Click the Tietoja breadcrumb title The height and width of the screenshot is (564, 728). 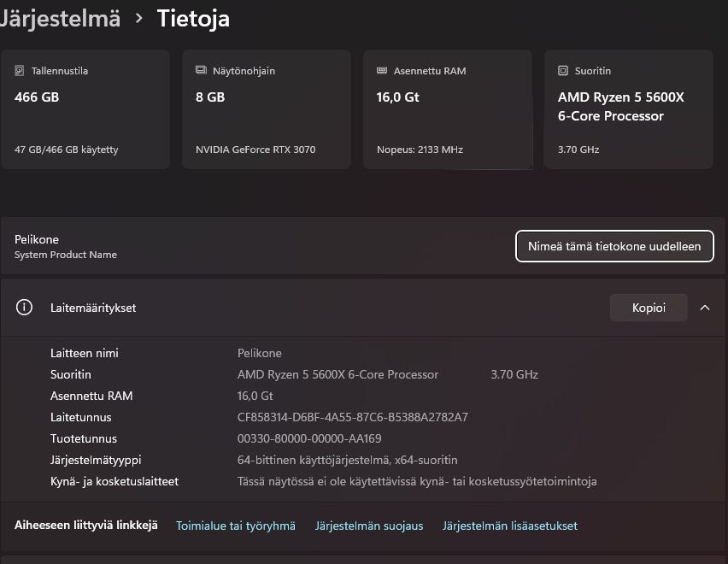pyautogui.click(x=193, y=18)
